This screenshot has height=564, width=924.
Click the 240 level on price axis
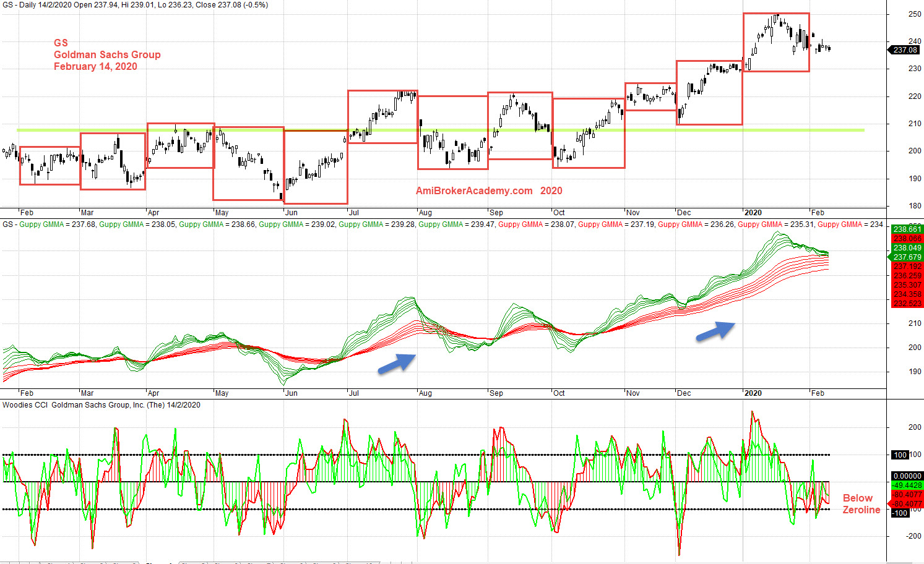(914, 41)
